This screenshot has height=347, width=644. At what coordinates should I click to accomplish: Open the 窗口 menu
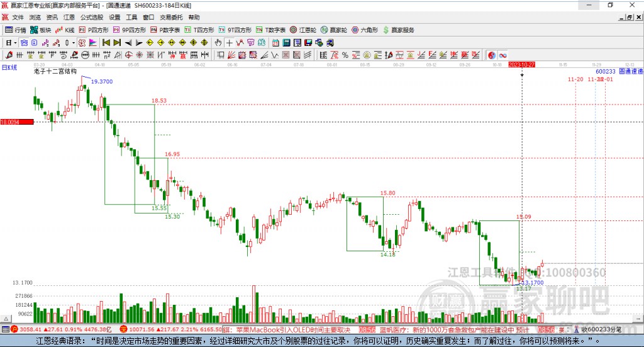[148, 17]
